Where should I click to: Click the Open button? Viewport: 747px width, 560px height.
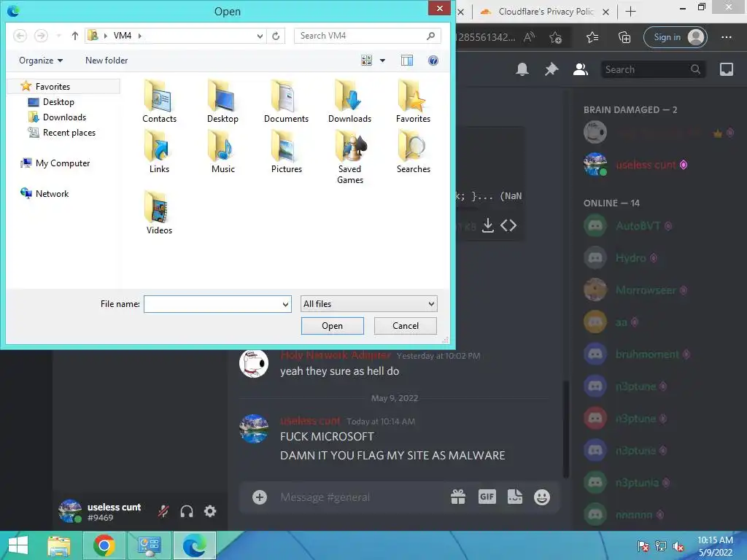click(x=333, y=326)
